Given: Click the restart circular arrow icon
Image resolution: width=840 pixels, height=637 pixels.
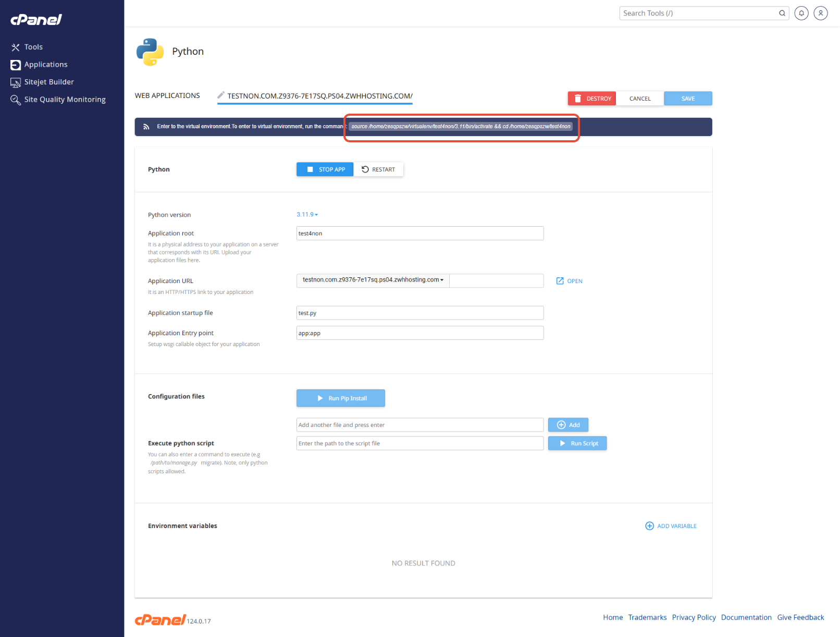Looking at the screenshot, I should (x=365, y=169).
